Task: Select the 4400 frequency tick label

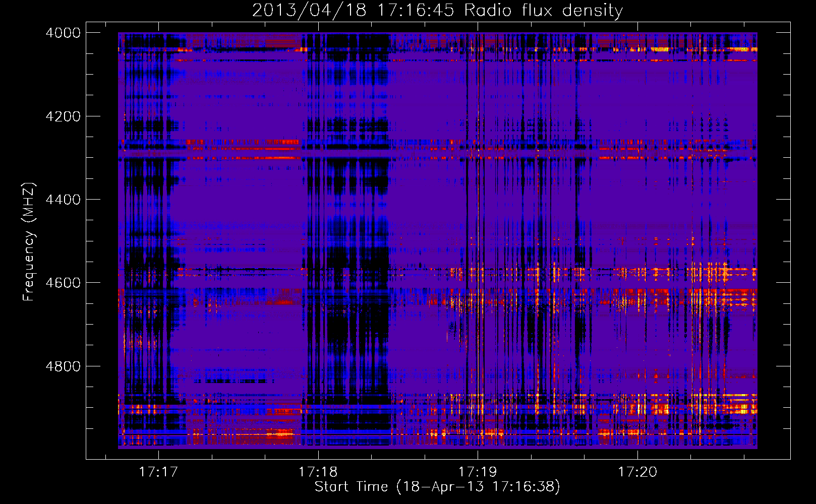Action: [63, 200]
